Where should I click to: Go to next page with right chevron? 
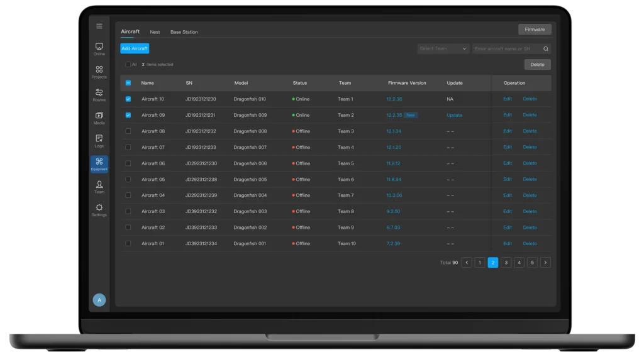pyautogui.click(x=545, y=263)
